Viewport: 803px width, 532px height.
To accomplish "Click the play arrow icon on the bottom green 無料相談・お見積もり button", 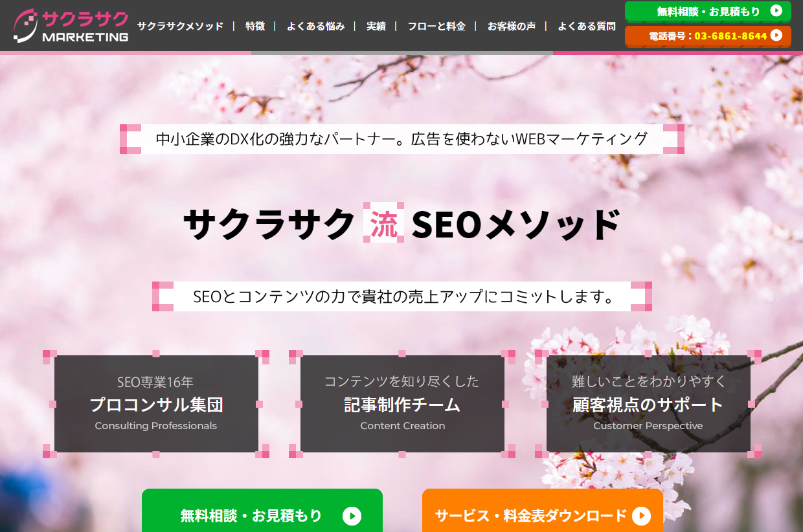I will tap(352, 516).
